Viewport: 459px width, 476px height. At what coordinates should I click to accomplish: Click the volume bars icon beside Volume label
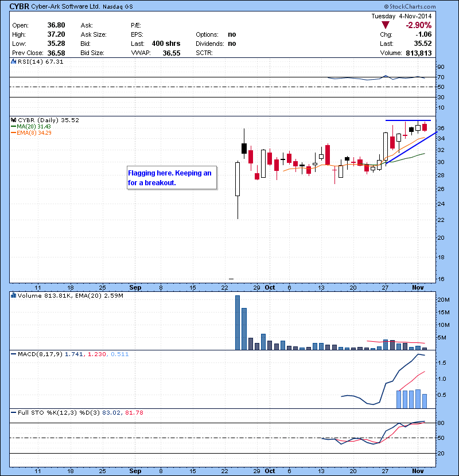13,295
